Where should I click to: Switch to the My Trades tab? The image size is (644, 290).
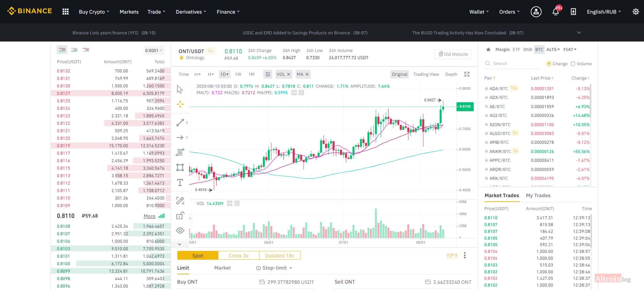pyautogui.click(x=538, y=195)
